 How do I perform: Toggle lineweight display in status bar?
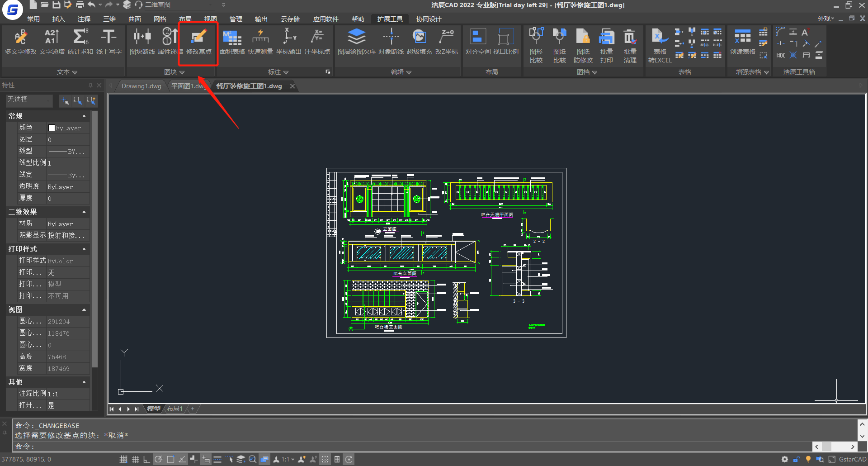[x=217, y=459]
